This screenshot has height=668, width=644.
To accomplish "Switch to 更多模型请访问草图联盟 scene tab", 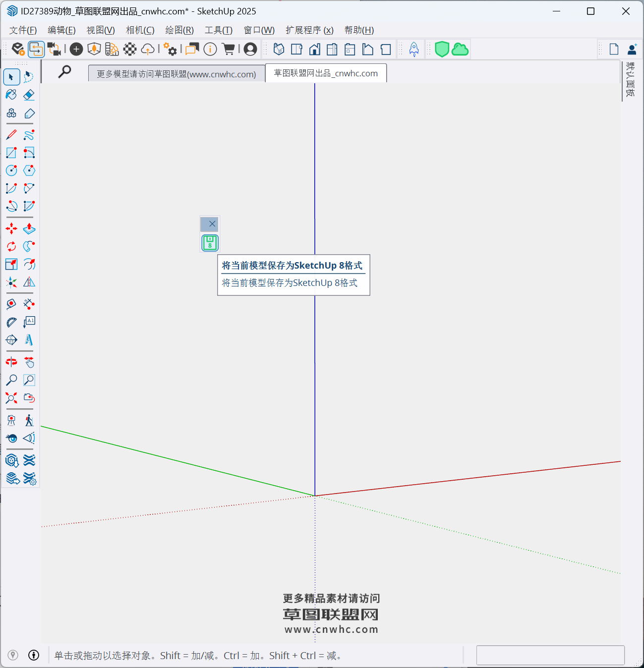I will pos(176,74).
